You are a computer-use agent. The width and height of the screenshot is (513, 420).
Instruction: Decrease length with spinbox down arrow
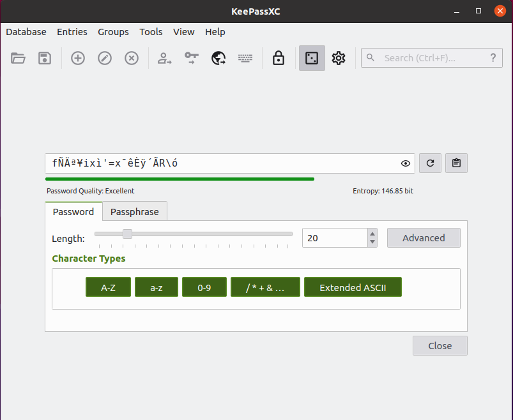coord(372,242)
